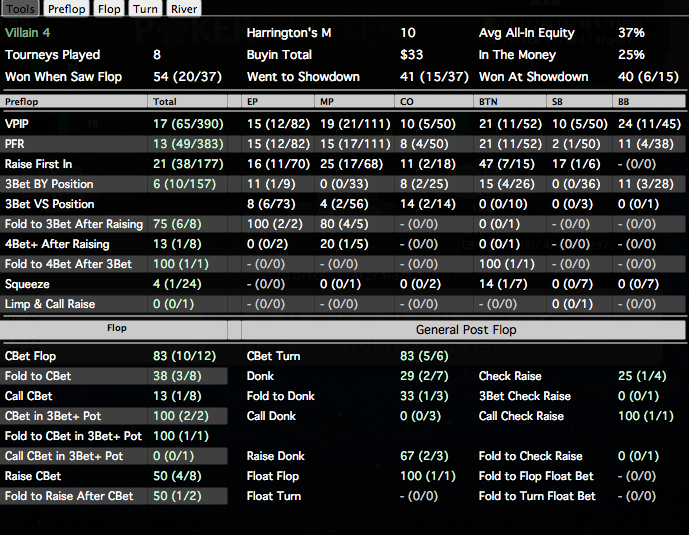The height and width of the screenshot is (535, 689).
Task: Click Fold to Check Raise label
Action: [530, 456]
